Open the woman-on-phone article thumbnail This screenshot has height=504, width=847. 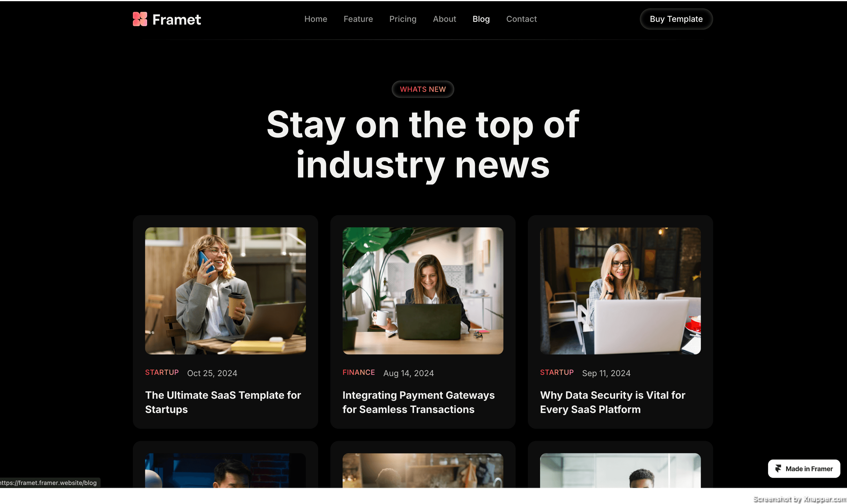225,291
